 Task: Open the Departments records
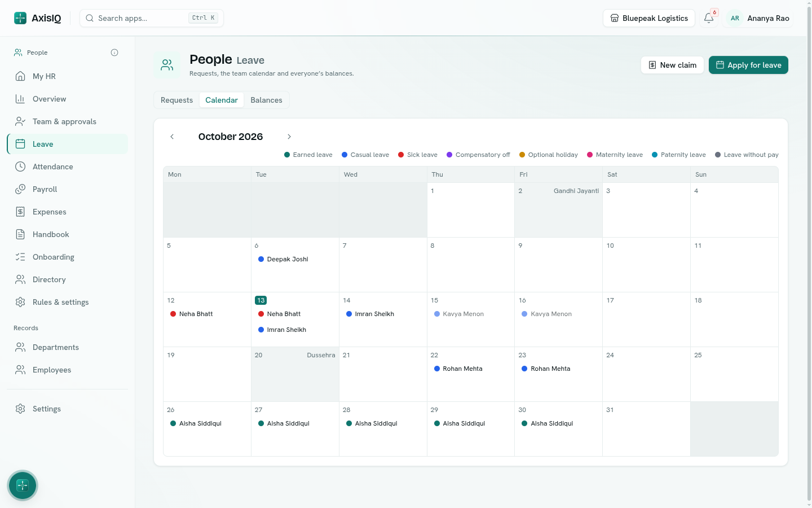68,347
